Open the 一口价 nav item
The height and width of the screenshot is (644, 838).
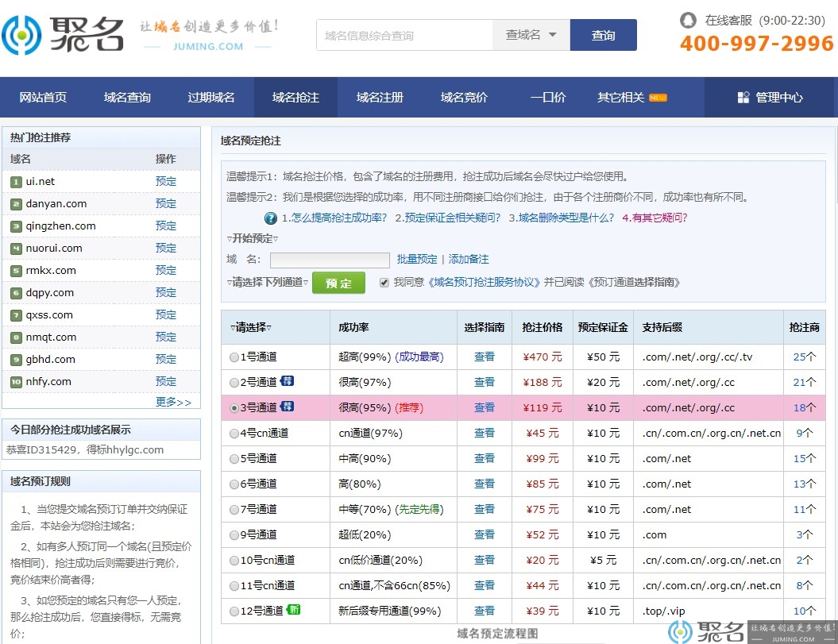pyautogui.click(x=548, y=97)
